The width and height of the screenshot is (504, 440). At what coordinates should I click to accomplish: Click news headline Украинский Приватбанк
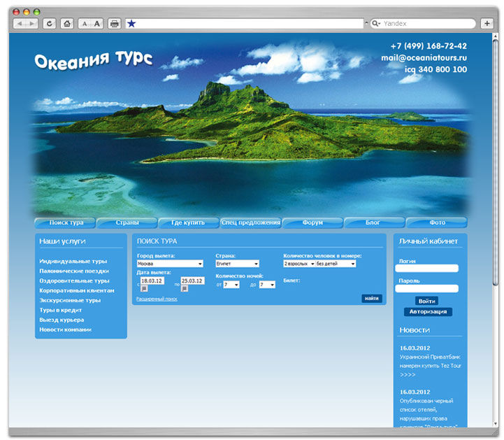coord(431,362)
